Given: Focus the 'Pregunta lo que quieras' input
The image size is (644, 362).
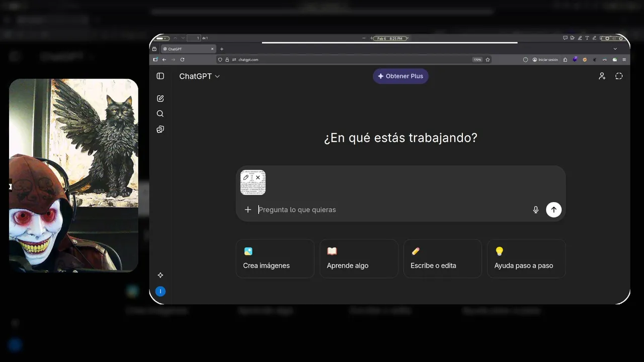Looking at the screenshot, I should pos(392,210).
